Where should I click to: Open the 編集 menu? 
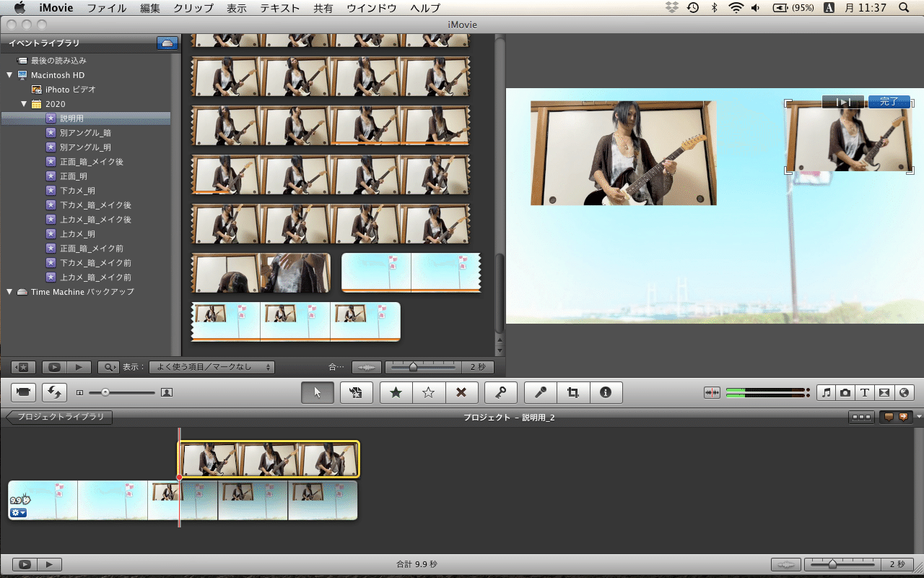point(150,8)
